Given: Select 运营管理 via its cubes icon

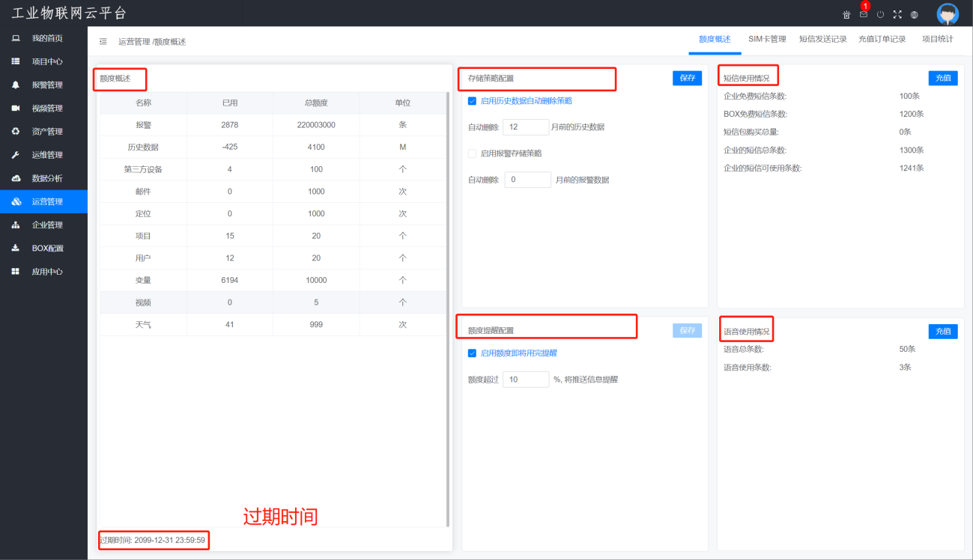Looking at the screenshot, I should pos(16,201).
